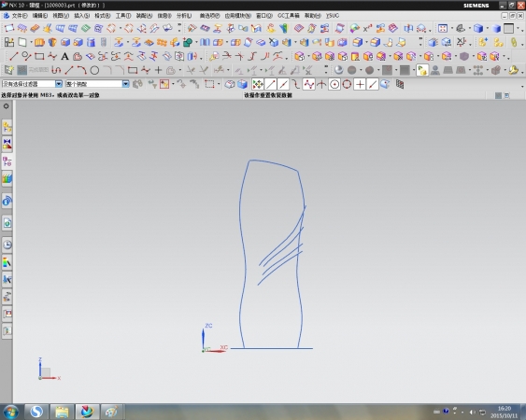Image resolution: width=526 pixels, height=420 pixels.
Task: Expand the surface toolbar overflow arrow
Action: (x=179, y=29)
